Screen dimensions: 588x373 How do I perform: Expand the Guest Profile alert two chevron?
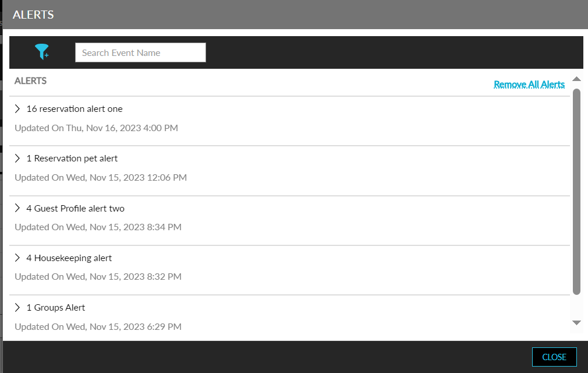(17, 208)
